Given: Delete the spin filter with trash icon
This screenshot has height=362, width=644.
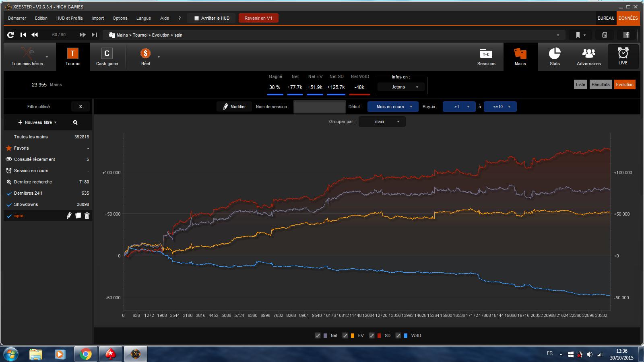Looking at the screenshot, I should click(87, 216).
